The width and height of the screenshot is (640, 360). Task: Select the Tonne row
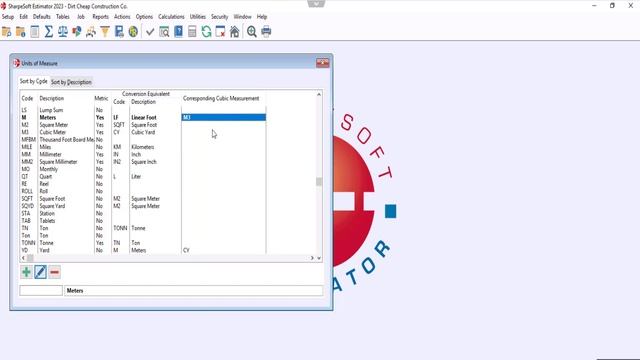click(143, 243)
